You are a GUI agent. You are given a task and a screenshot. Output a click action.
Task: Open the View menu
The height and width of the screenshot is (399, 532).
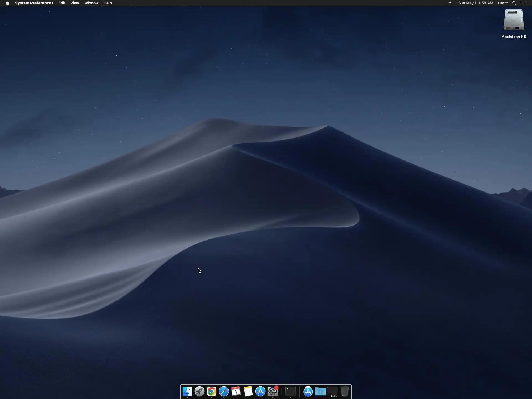coord(75,3)
